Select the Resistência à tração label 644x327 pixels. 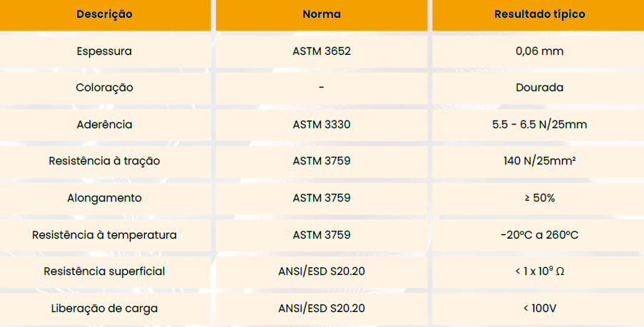(104, 161)
